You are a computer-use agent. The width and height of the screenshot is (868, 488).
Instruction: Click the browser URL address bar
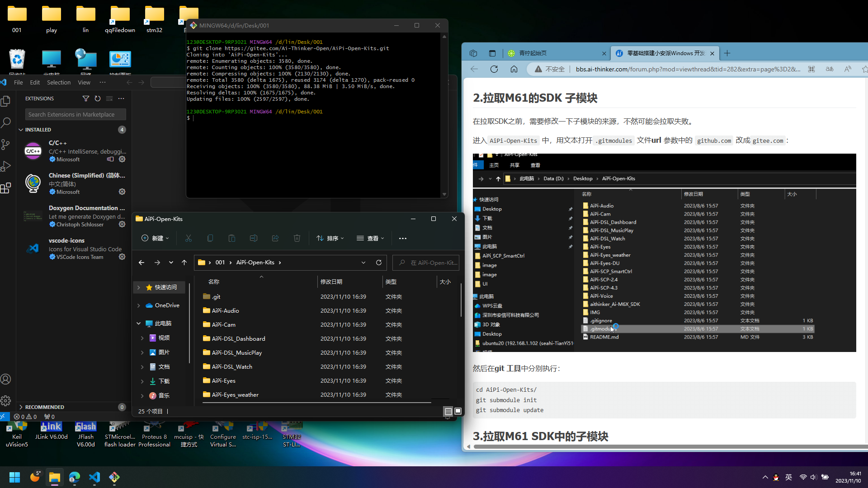click(688, 69)
